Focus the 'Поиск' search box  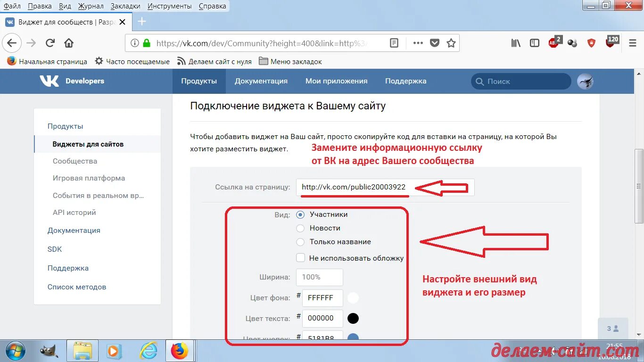pyautogui.click(x=521, y=82)
